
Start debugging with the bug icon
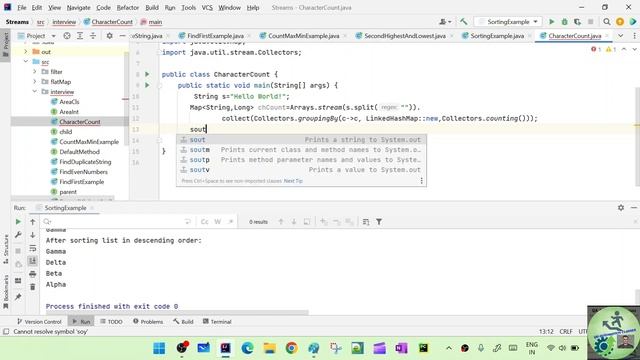click(564, 22)
